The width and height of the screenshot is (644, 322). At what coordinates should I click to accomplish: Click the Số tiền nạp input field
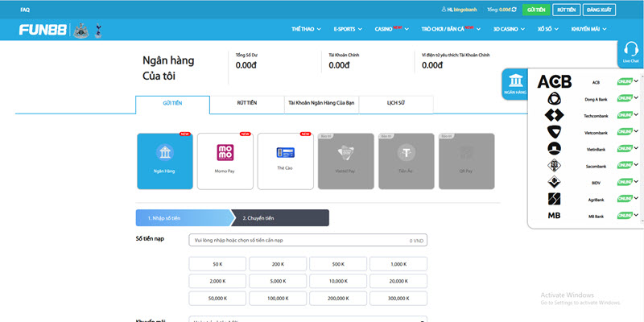[x=308, y=240]
